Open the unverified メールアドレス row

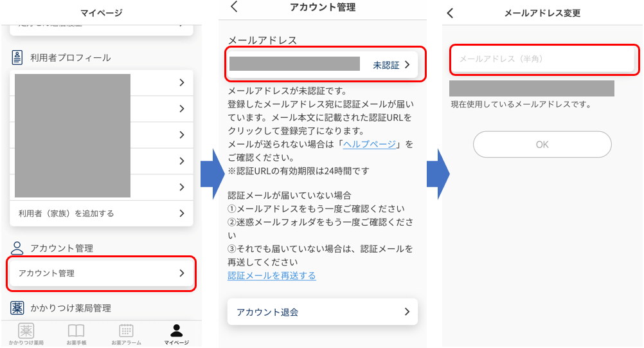coord(323,64)
